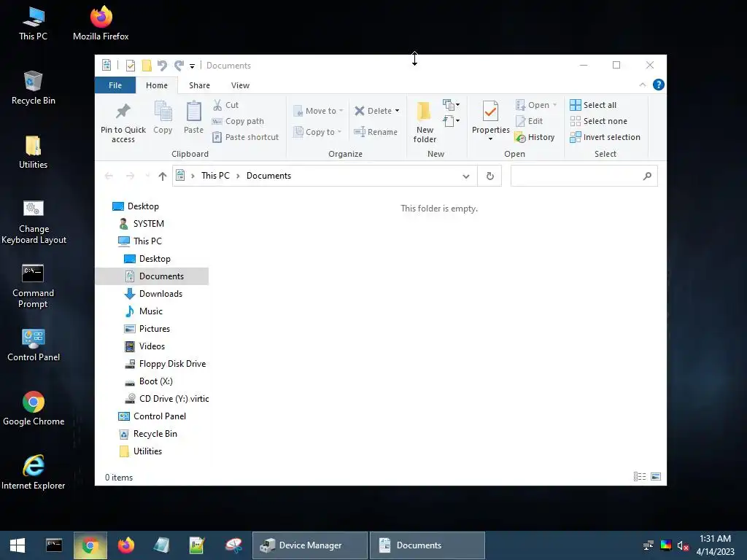The height and width of the screenshot is (560, 747).
Task: Collapse the ribbon with the chevron
Action: click(x=642, y=85)
